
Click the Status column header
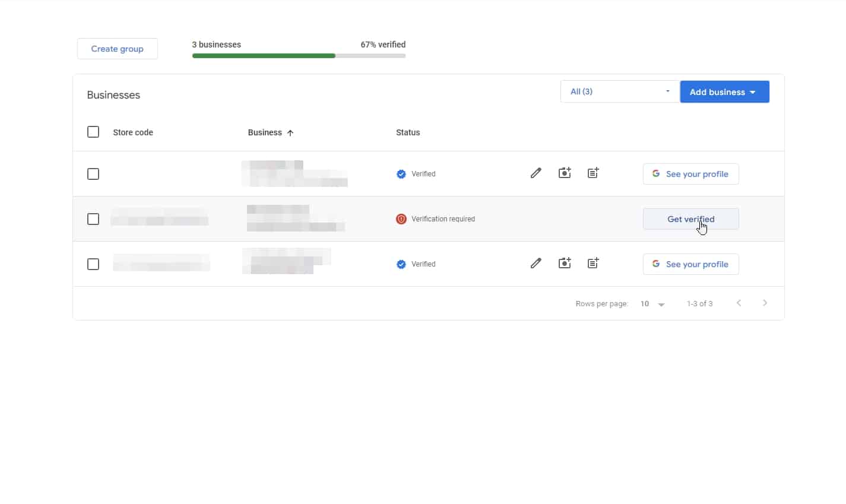point(407,132)
